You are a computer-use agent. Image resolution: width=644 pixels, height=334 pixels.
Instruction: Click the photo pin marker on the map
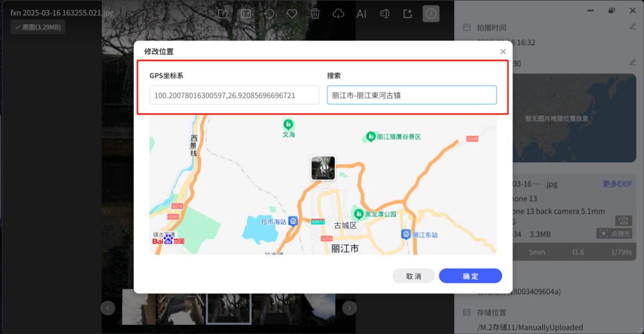click(323, 168)
